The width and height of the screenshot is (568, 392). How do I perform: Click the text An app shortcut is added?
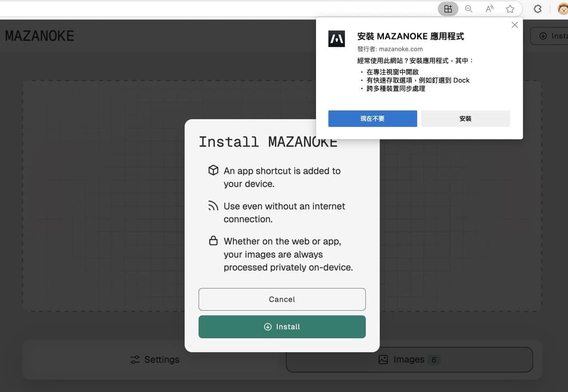282,177
